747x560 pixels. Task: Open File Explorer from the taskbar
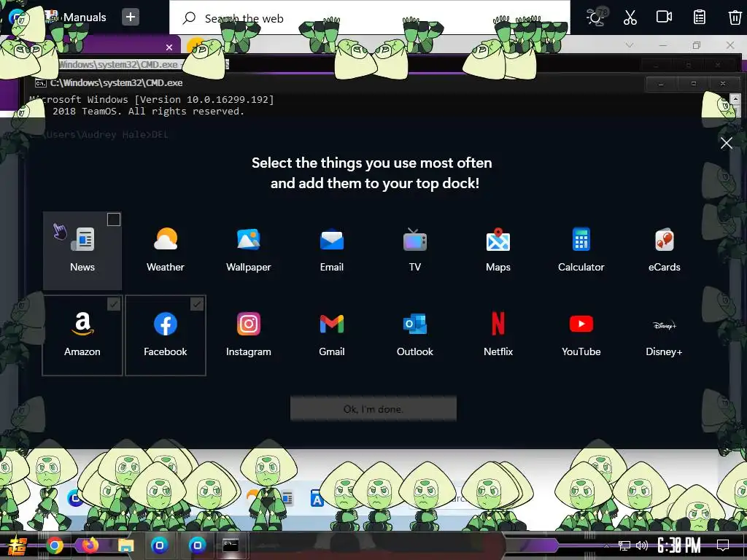125,545
